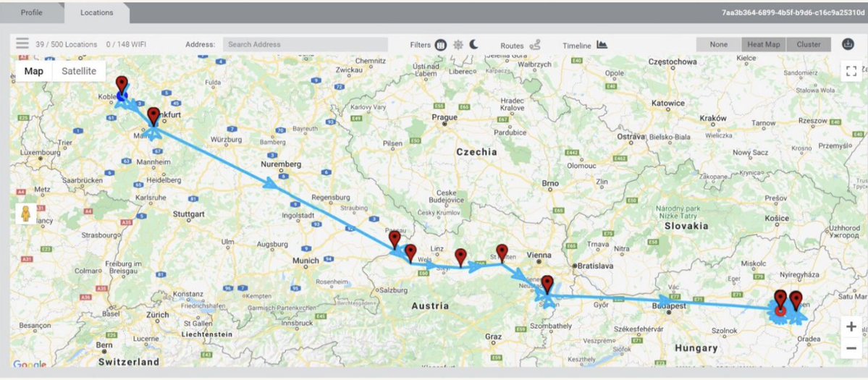Select the red pin near Koblenz
868x380 pixels.
point(122,85)
